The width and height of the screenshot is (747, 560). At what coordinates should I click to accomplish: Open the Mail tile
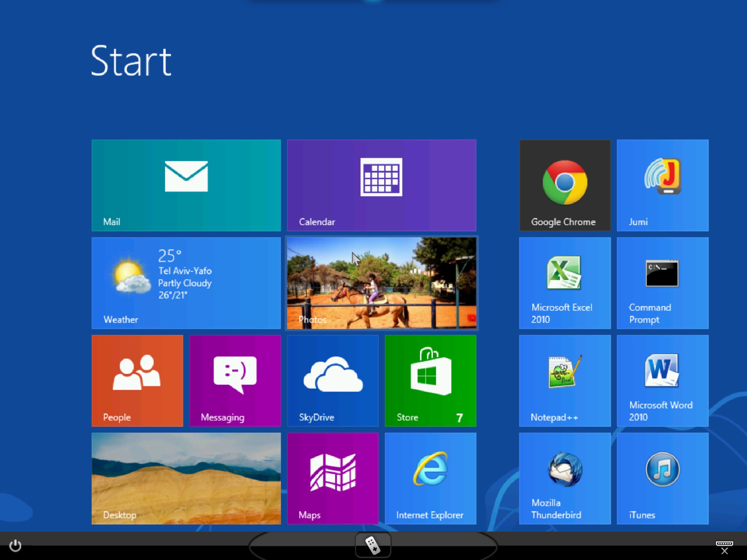[186, 185]
